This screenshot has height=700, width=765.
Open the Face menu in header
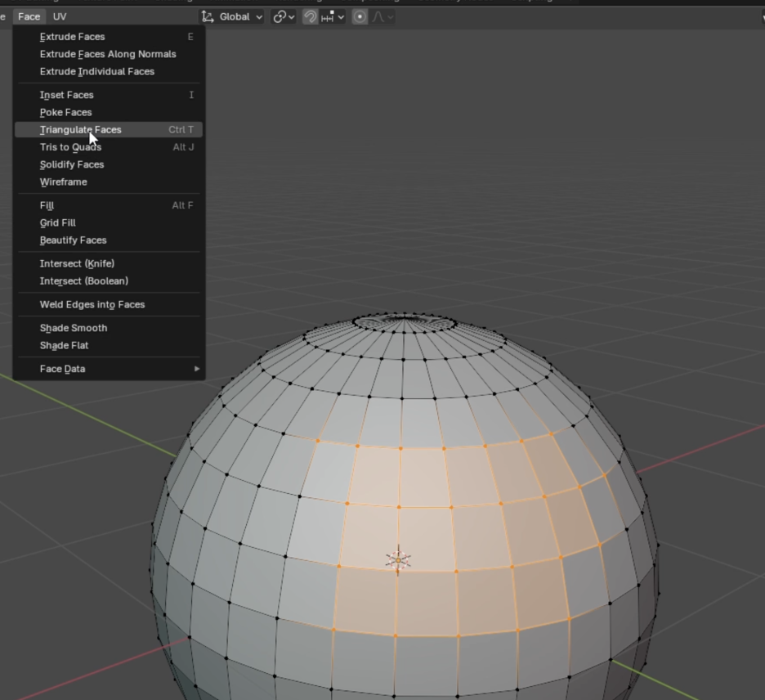coord(29,16)
